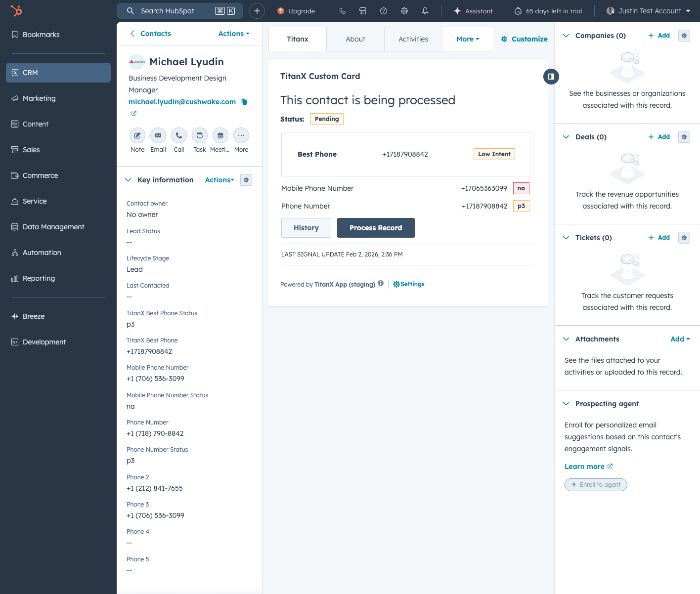The height and width of the screenshot is (594, 700).
Task: Collapse the right sidebar panel toggle
Action: tap(551, 77)
